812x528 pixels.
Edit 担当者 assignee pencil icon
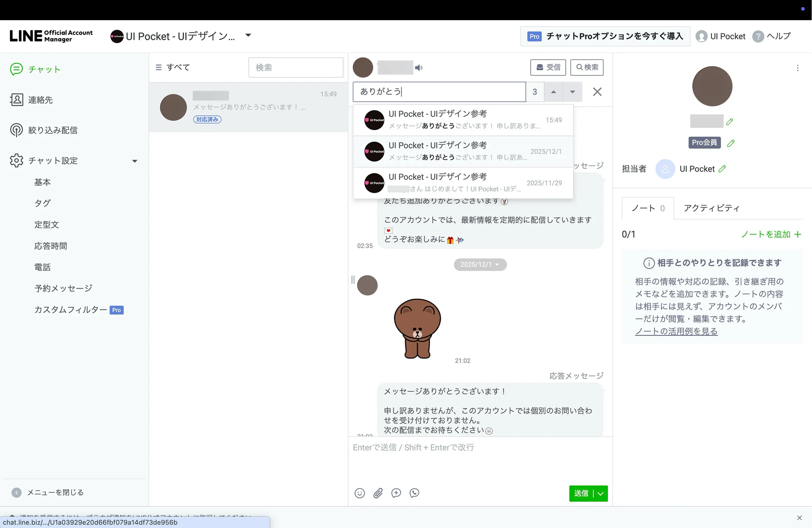tap(722, 169)
